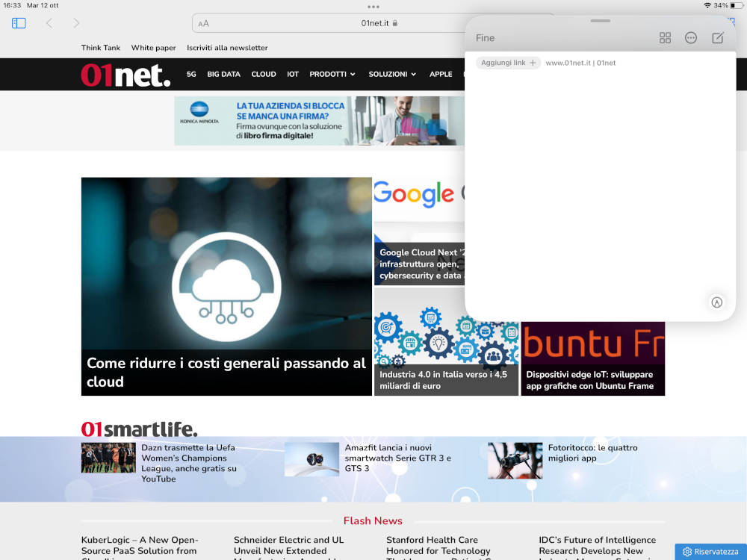
Task: Open the APPLE section
Action: pyautogui.click(x=441, y=74)
